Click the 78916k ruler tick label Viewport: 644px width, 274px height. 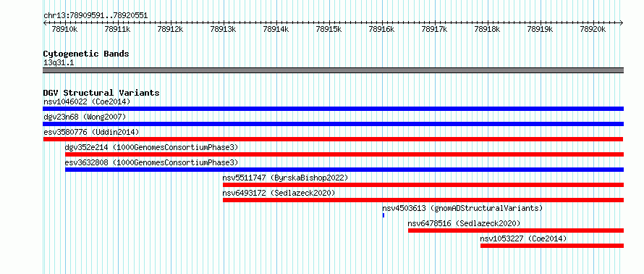point(382,29)
